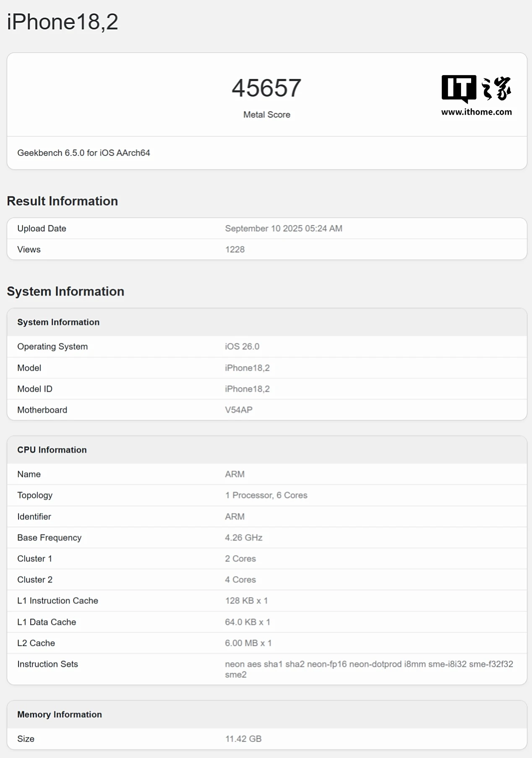Screen dimensions: 532x758
Task: Click the Memory Information table header
Action: (x=60, y=714)
